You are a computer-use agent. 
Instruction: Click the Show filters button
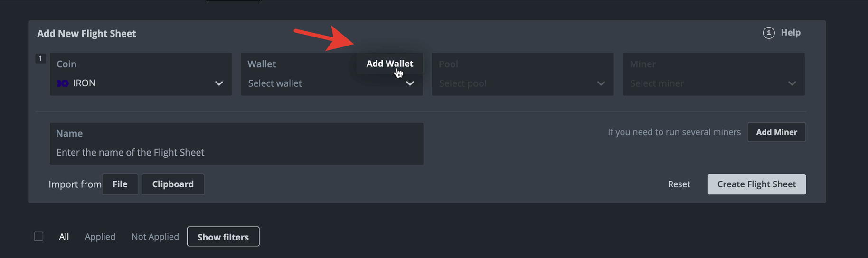pos(223,237)
